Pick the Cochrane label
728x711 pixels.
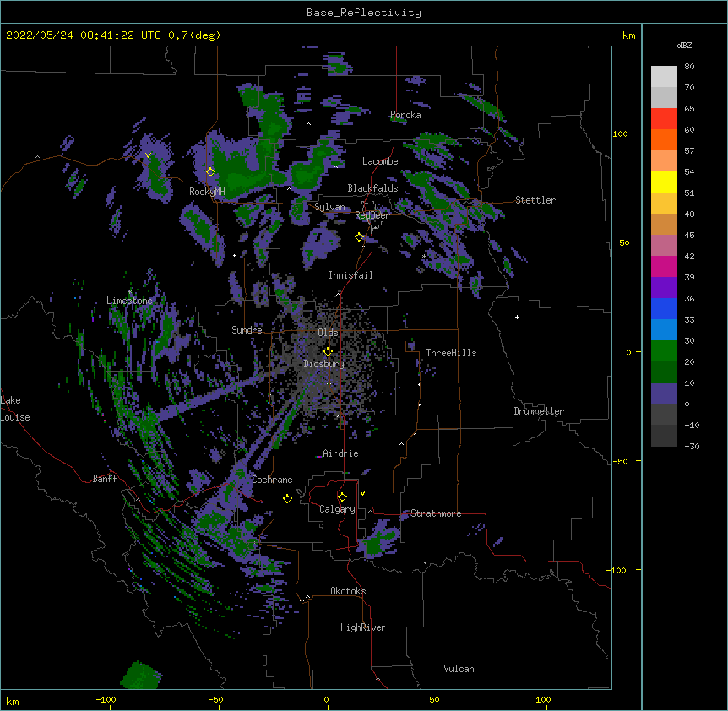272,480
